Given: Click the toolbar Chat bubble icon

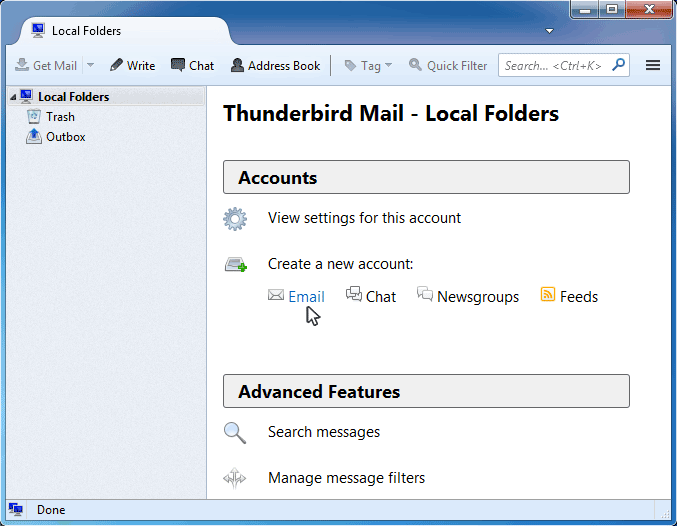Looking at the screenshot, I should pos(177,65).
